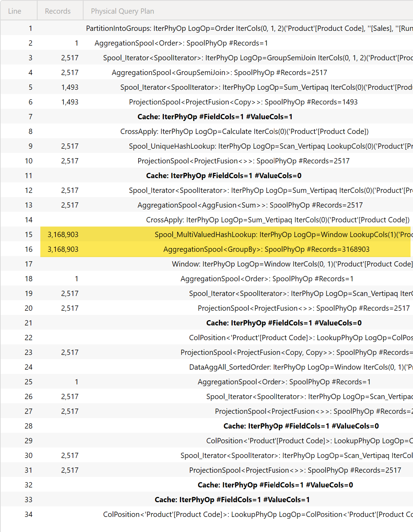
Task: Sort by Physical Query Plan header
Action: [122, 11]
